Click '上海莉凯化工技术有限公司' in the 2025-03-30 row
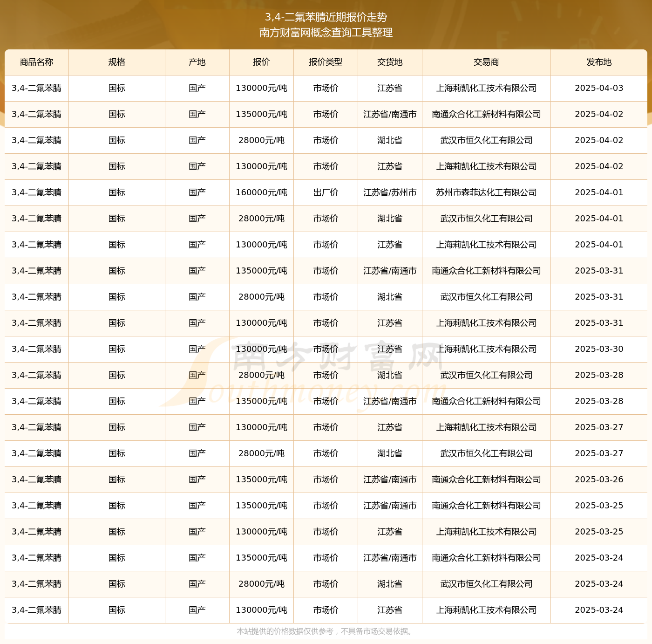 486,349
